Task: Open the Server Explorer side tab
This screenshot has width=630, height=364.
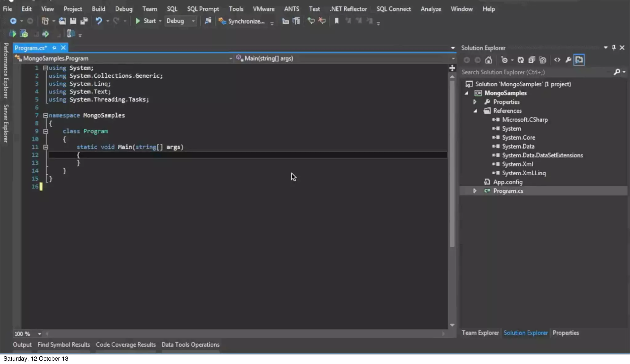Action: click(6, 123)
